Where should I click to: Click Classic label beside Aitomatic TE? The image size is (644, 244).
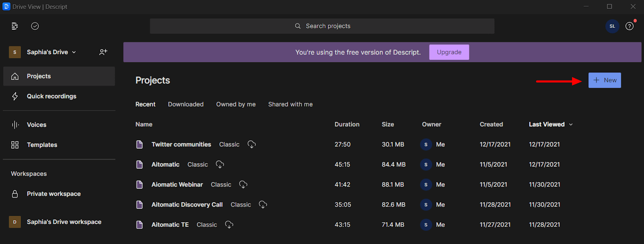pos(206,225)
